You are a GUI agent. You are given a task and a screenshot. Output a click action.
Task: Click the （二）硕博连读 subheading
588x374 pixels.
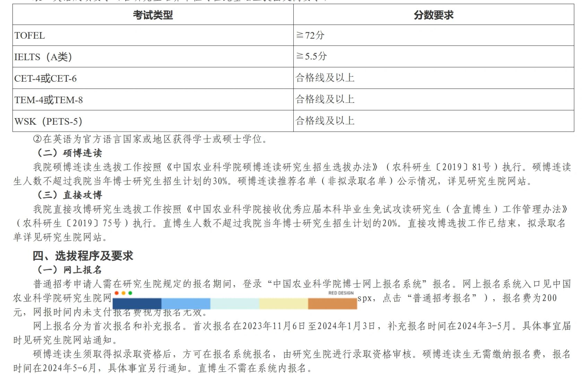pyautogui.click(x=69, y=153)
